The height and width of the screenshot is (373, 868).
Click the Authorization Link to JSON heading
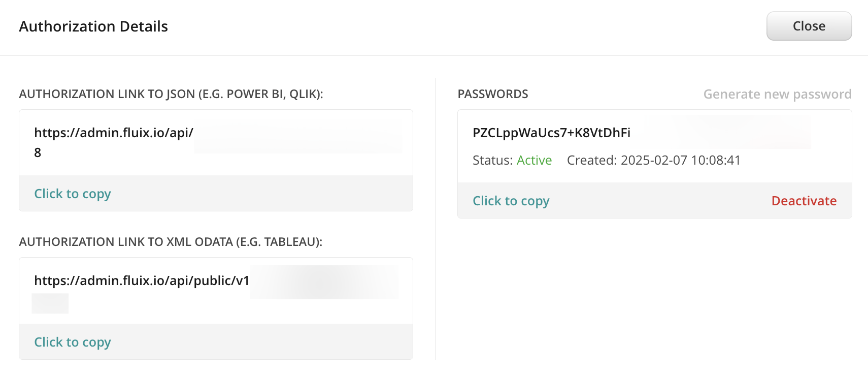pyautogui.click(x=171, y=94)
